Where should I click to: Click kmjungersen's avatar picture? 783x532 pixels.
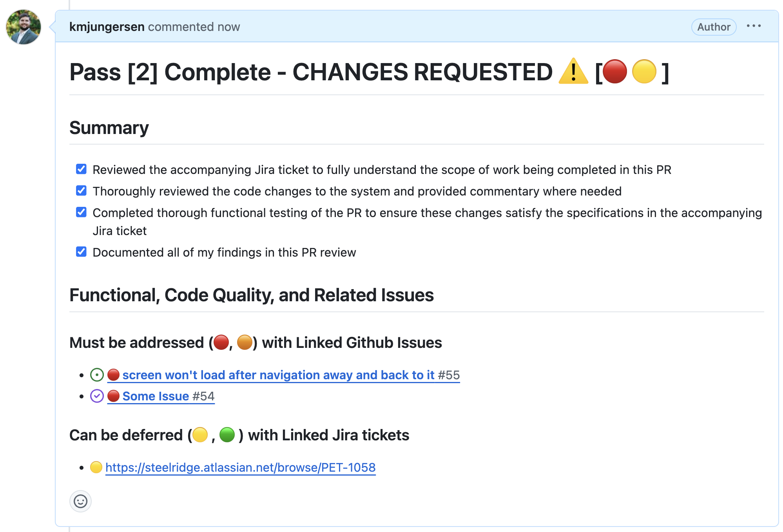[x=23, y=27]
